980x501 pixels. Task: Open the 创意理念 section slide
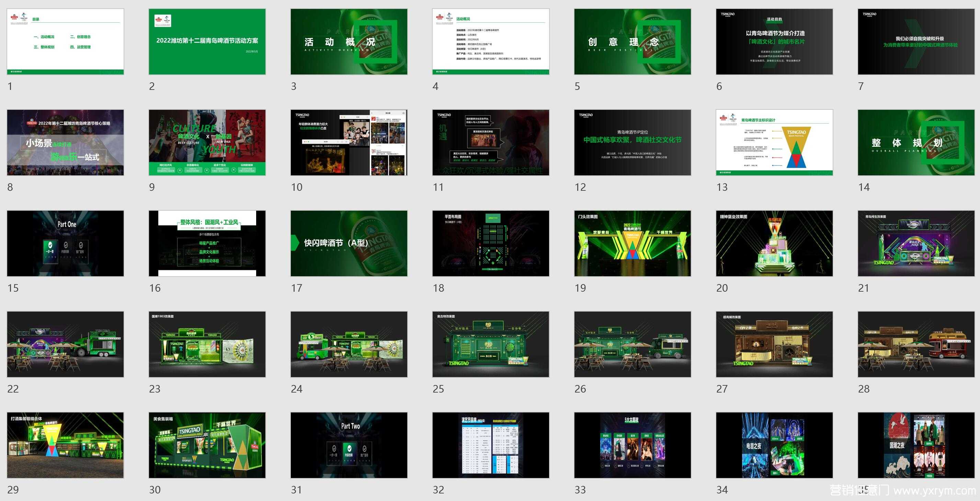(633, 42)
